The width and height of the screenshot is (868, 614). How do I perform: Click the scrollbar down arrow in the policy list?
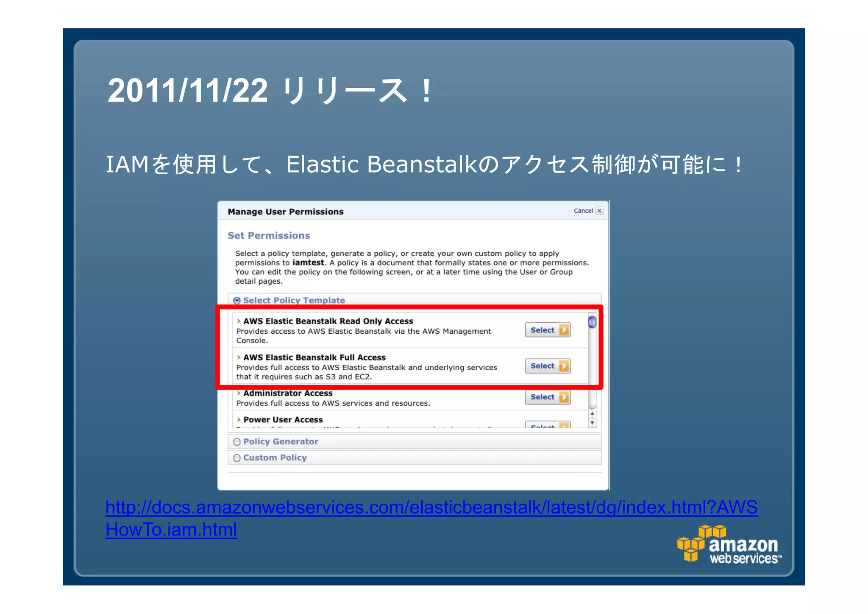(592, 423)
